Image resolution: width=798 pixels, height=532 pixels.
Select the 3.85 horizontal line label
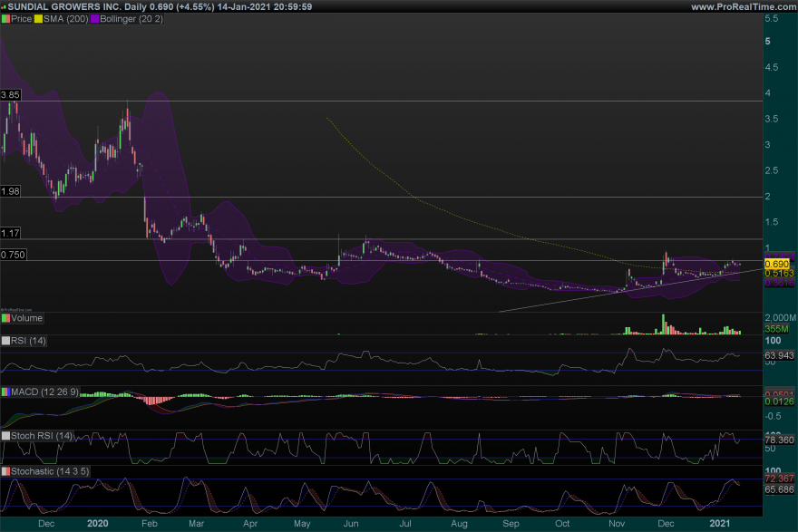(11, 95)
